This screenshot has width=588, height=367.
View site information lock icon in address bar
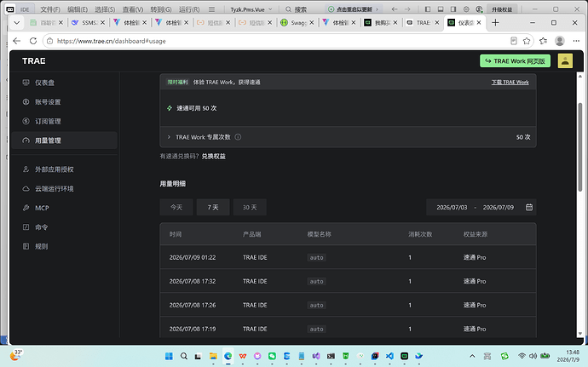(50, 41)
